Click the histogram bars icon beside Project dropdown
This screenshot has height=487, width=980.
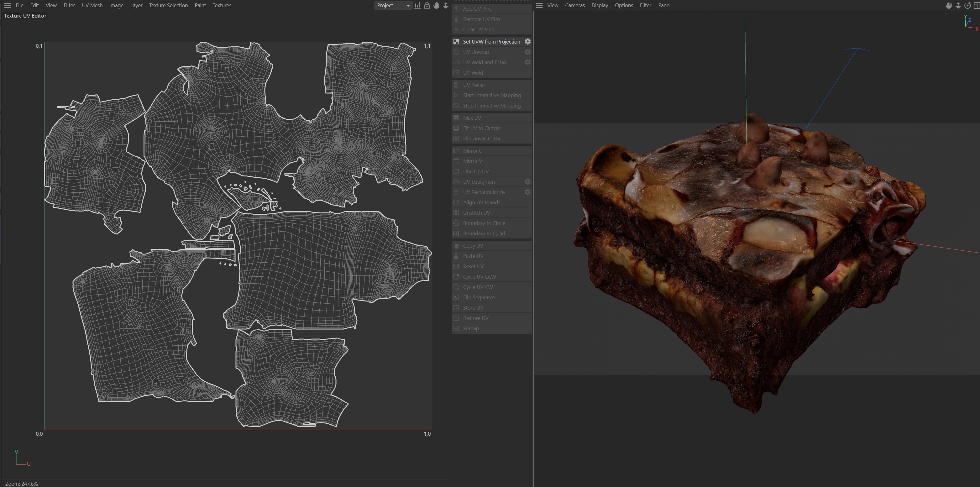tap(418, 5)
